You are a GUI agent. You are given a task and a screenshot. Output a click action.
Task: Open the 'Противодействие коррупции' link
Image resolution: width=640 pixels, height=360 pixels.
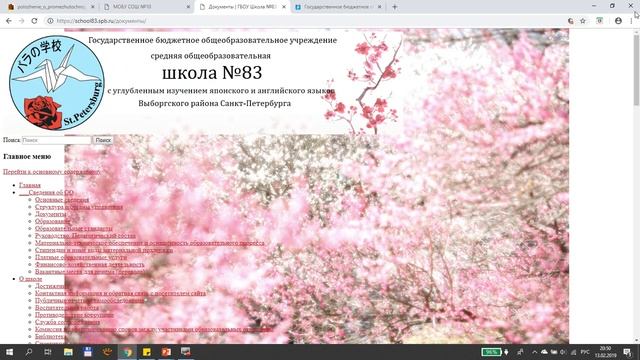(74, 315)
